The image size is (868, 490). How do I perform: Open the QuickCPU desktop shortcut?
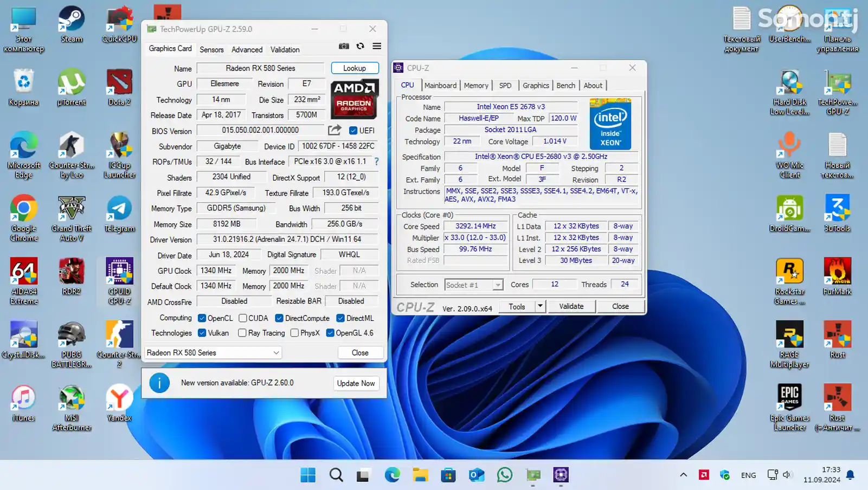119,24
